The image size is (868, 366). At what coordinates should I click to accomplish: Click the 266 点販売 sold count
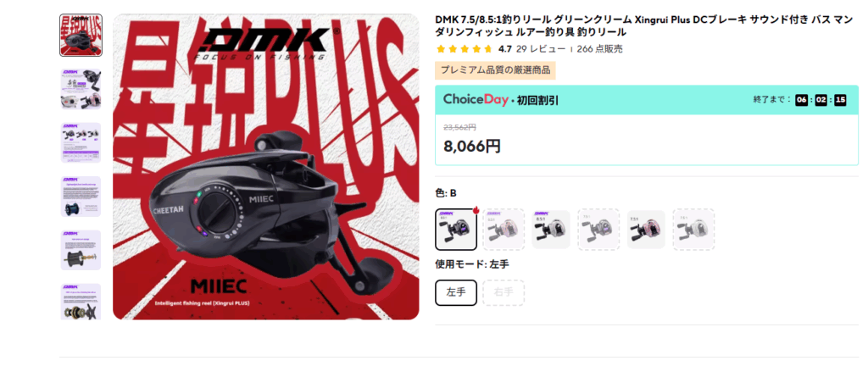(x=599, y=48)
